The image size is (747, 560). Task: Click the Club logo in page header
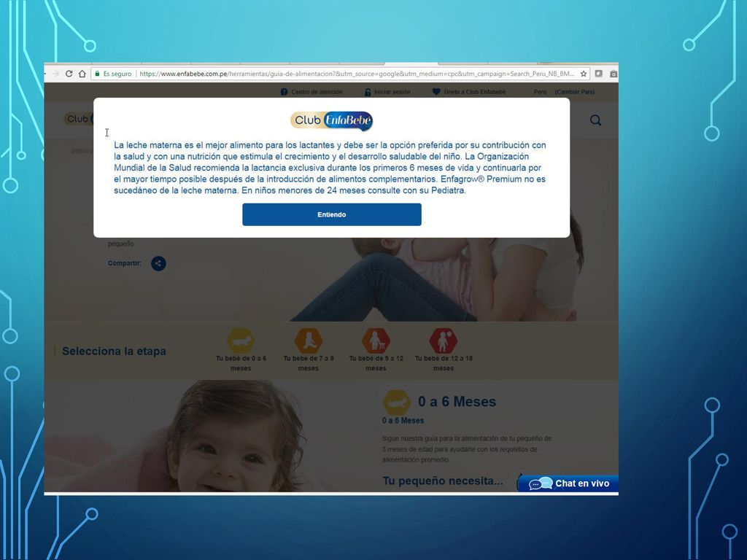(x=79, y=119)
